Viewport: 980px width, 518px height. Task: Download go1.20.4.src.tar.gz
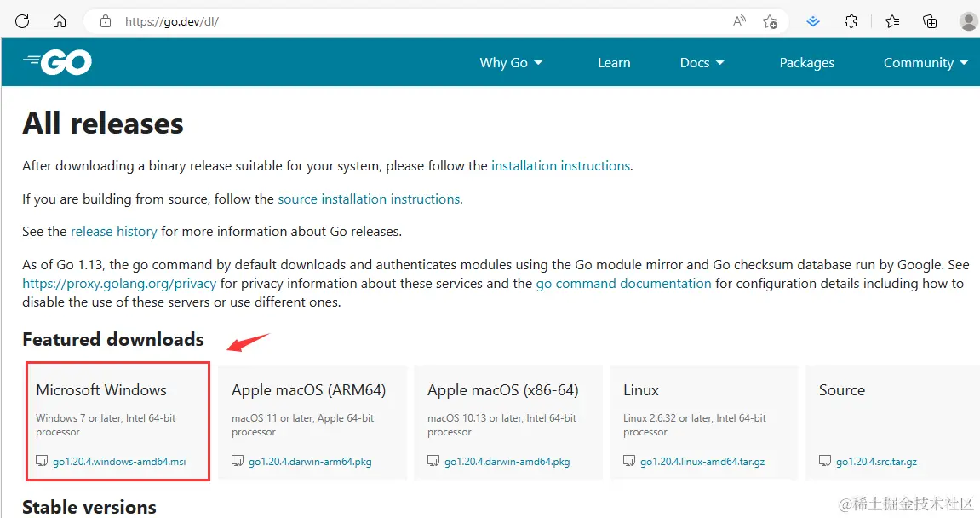(x=876, y=462)
